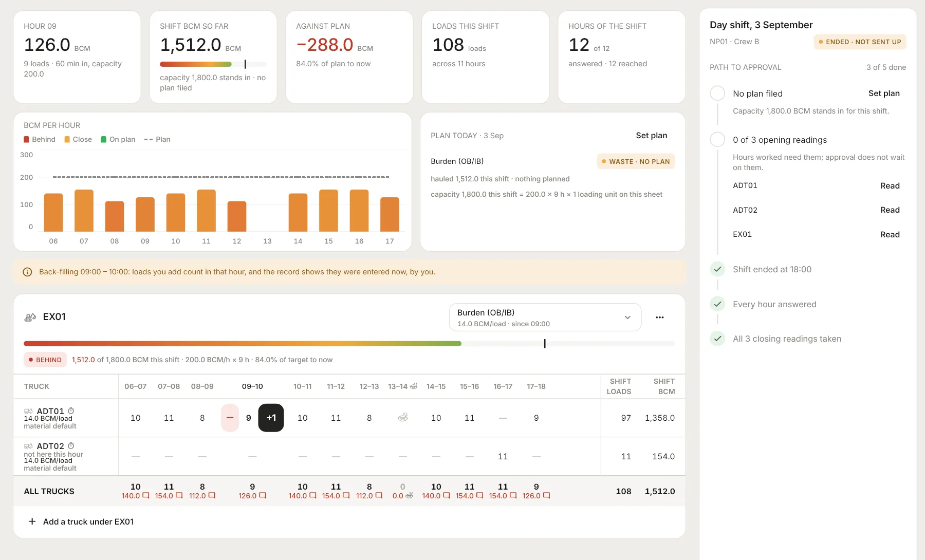Select the 17–18 hour column header

(536, 386)
